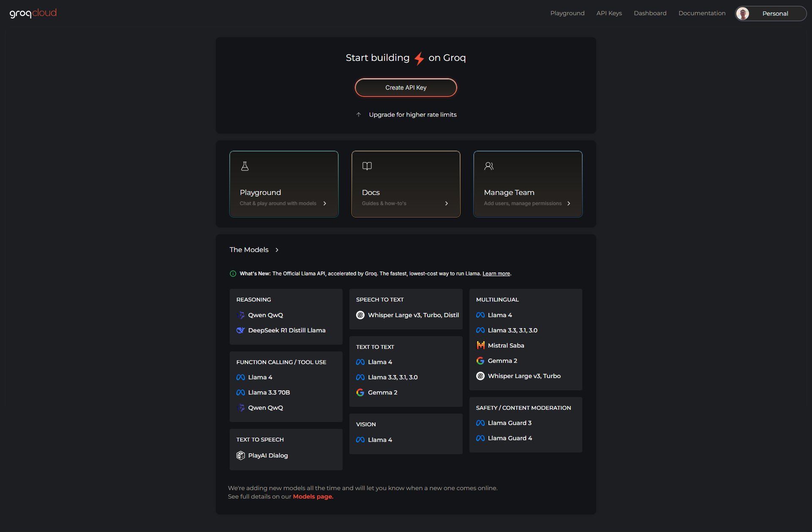Screen dimensions: 812x532
Task: Click the chevron in Manage Team card
Action: [569, 203]
